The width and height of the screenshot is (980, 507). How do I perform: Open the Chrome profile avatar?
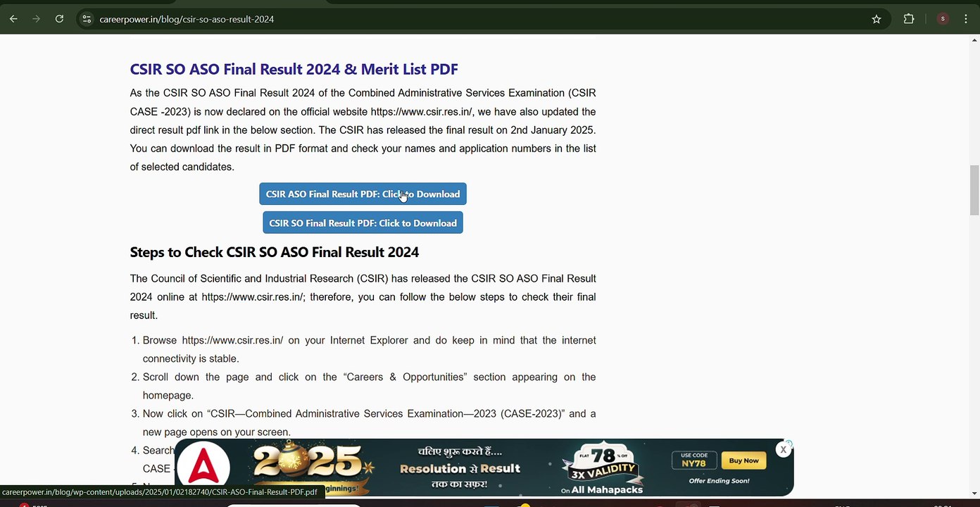tap(943, 19)
